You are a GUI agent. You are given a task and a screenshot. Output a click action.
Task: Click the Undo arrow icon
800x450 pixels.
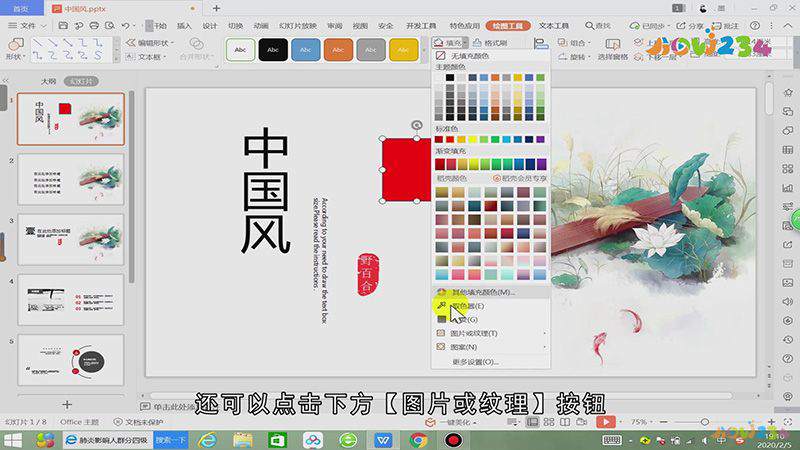[125, 26]
